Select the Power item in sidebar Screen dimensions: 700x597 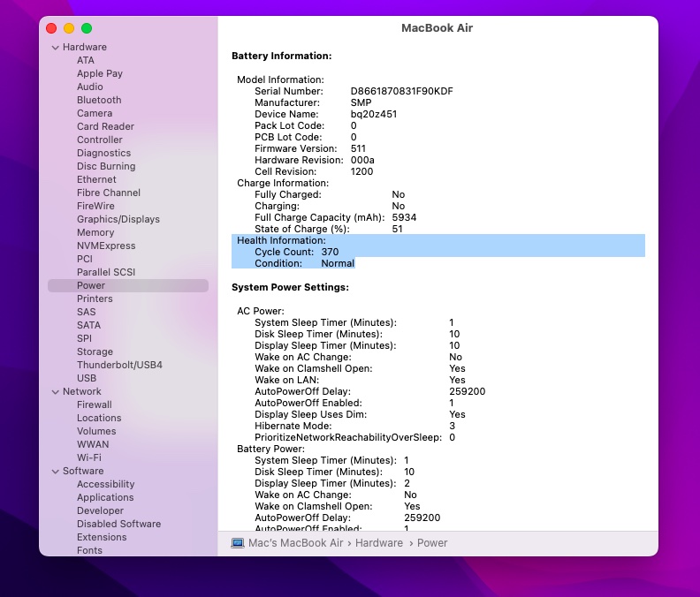pyautogui.click(x=91, y=285)
